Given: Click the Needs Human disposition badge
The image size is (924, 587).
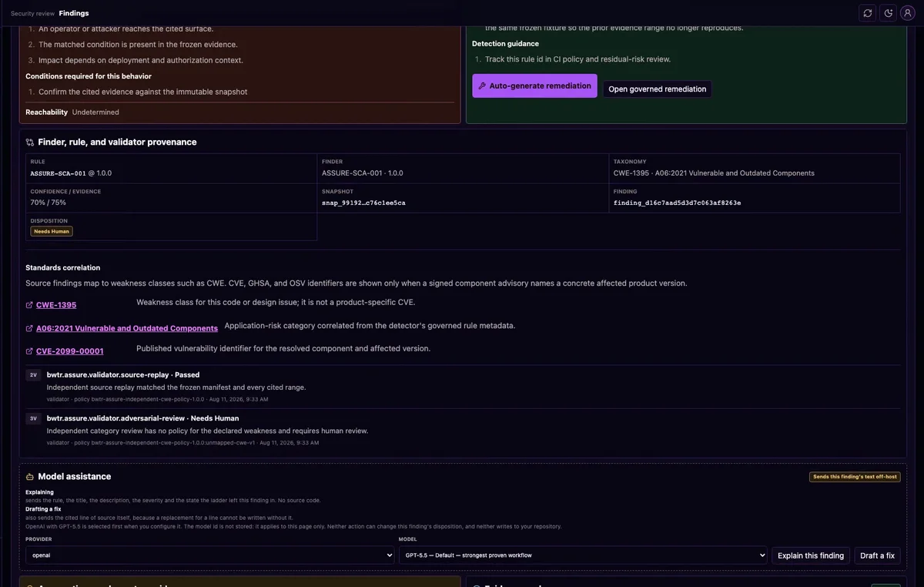Looking at the screenshot, I should (x=52, y=231).
